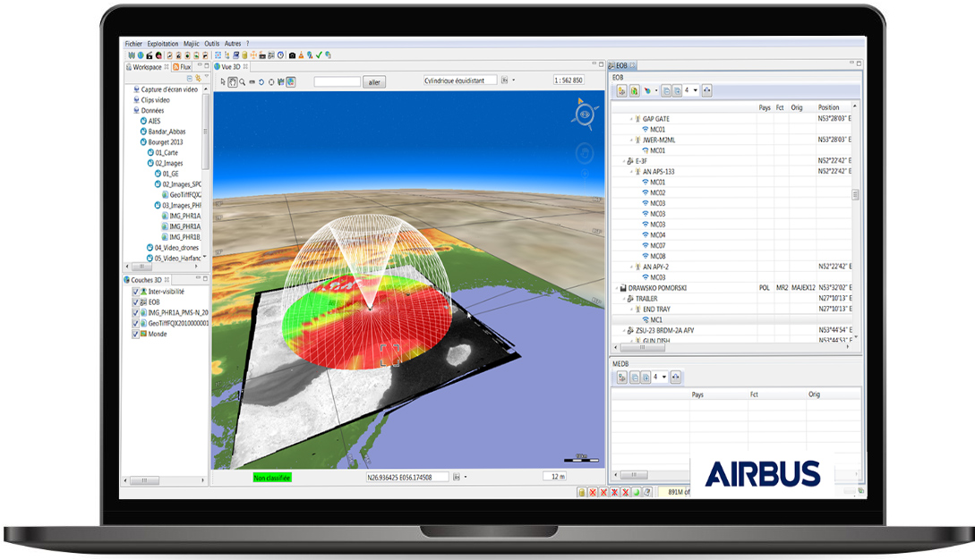Activate the hand pan tool in Vue 3D
Viewport: 975px width, 560px height.
click(233, 81)
